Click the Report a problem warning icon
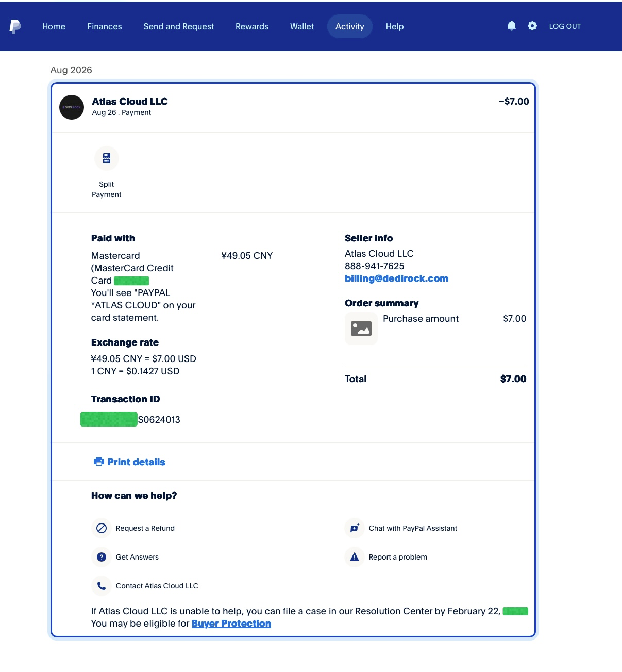 [x=355, y=557]
